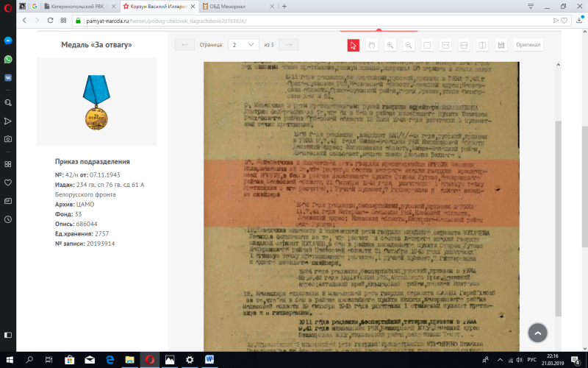Viewport: 588px width, 368px height.
Task: Switch to Катеринопольский РВК tab
Action: click(76, 6)
